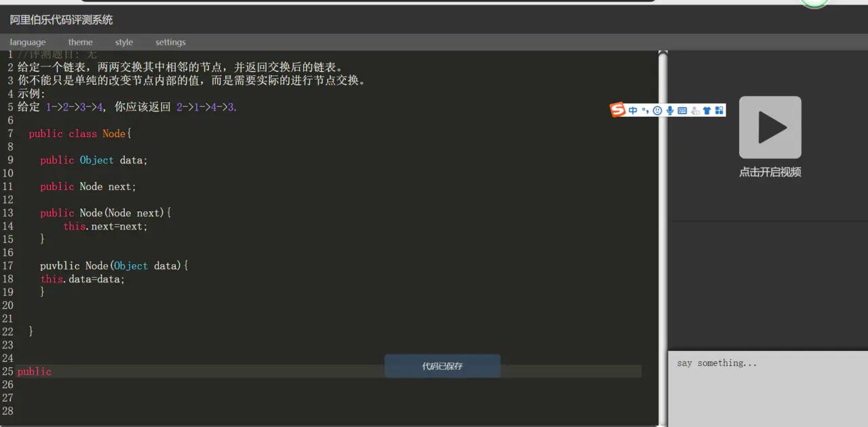The height and width of the screenshot is (427, 868).
Task: Click the Sogou input method logo
Action: pyautogui.click(x=618, y=110)
